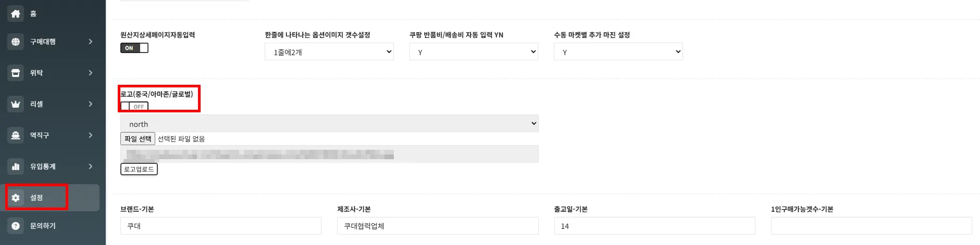
Task: Click the question mark icon for 문의하기
Action: click(16, 226)
